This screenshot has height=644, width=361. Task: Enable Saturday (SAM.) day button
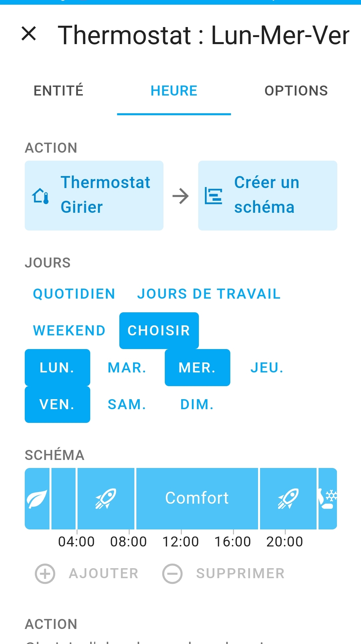127,404
